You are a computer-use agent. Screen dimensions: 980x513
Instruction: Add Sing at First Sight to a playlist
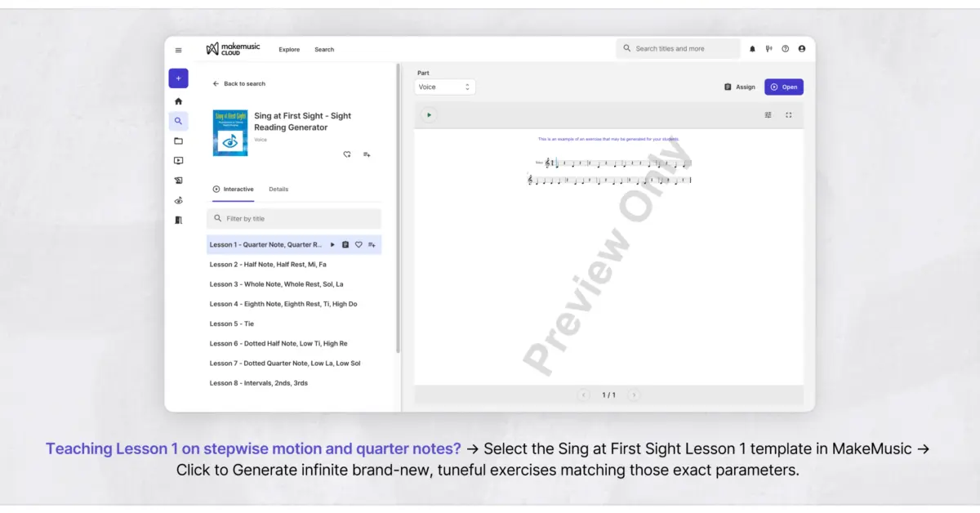367,154
